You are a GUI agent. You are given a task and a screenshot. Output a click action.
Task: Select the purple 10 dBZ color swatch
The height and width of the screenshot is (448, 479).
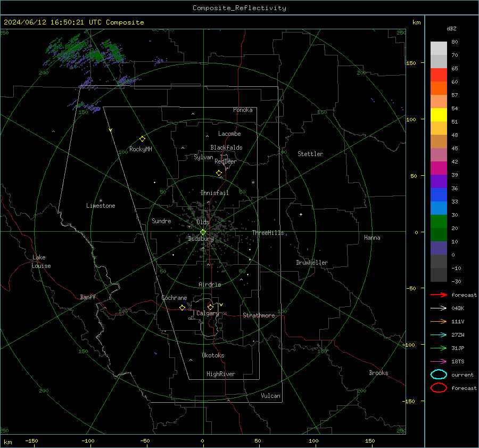click(x=439, y=248)
